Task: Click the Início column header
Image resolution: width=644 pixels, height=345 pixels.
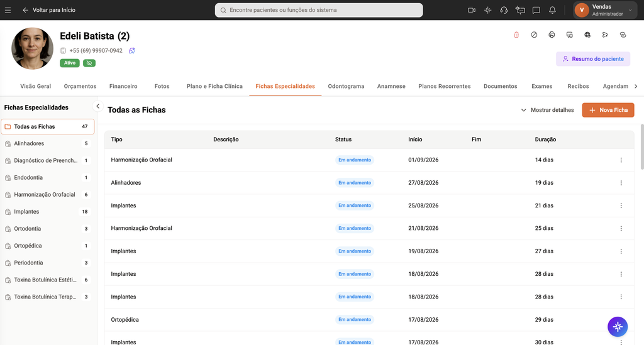Action: coord(415,140)
